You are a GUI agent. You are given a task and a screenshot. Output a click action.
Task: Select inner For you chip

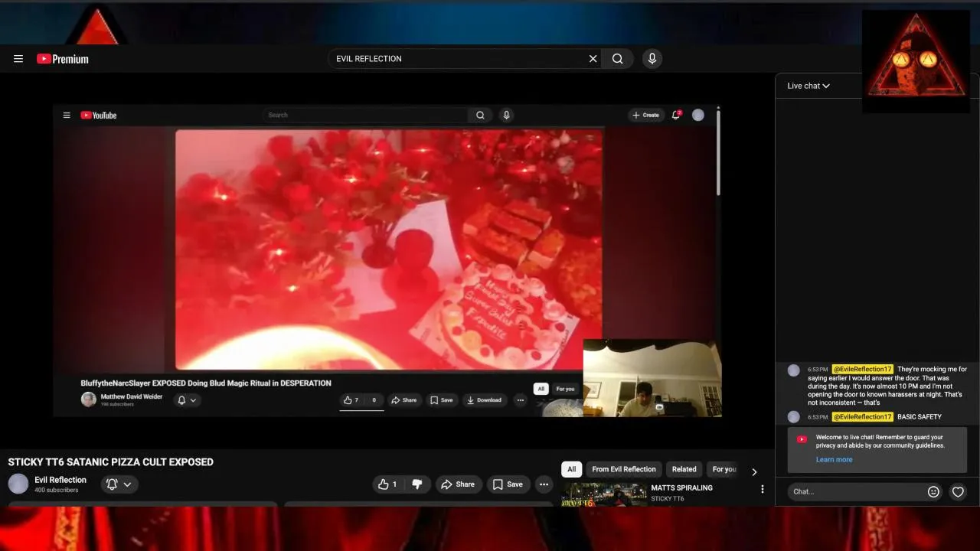click(x=566, y=389)
